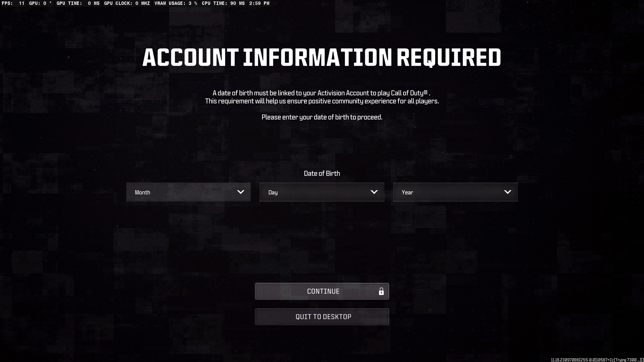Click the 'GPU TIME: 0 MS' overlay readout
The image size is (644, 362).
coord(78,3)
